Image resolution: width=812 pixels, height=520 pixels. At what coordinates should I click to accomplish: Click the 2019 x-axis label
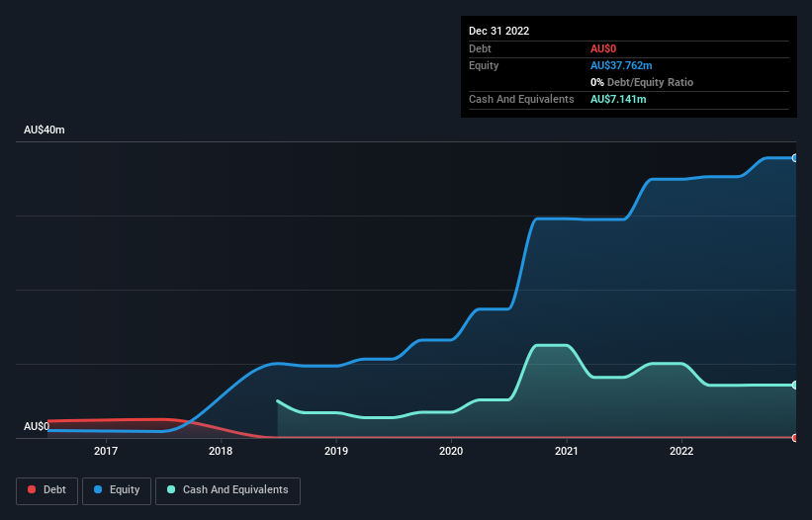(336, 451)
